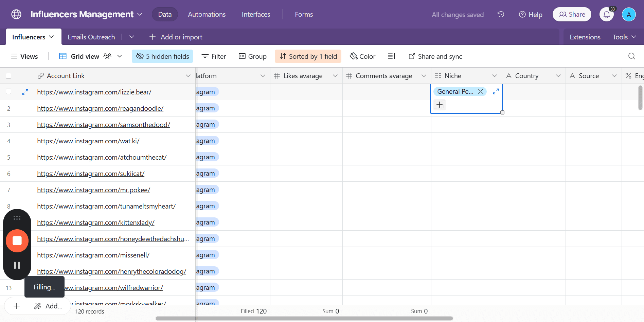The width and height of the screenshot is (644, 322).
Task: Click the search magnifier icon
Action: (631, 56)
